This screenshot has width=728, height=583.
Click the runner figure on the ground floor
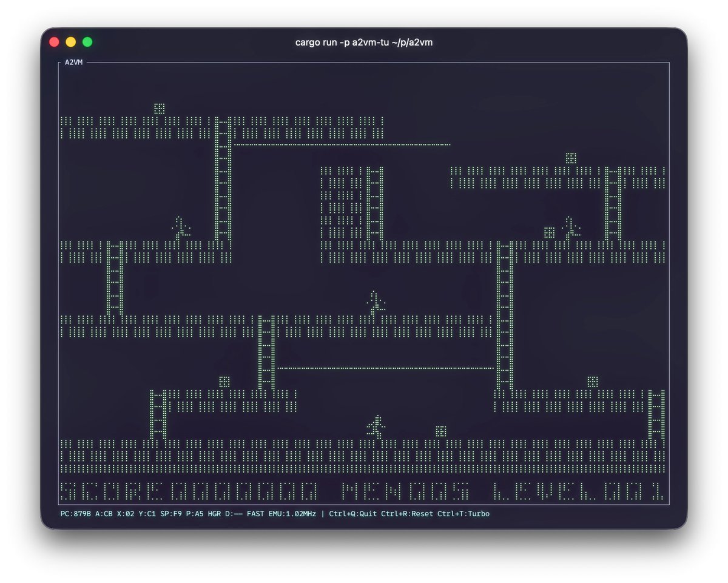[376, 426]
